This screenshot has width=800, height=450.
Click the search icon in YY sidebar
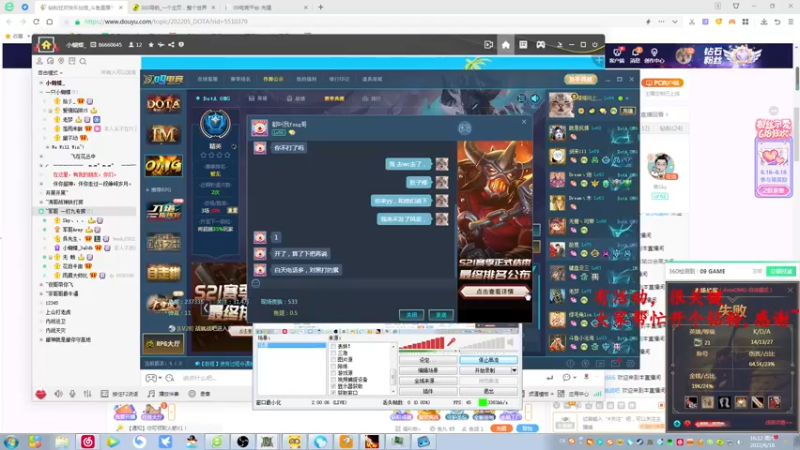pos(83,61)
